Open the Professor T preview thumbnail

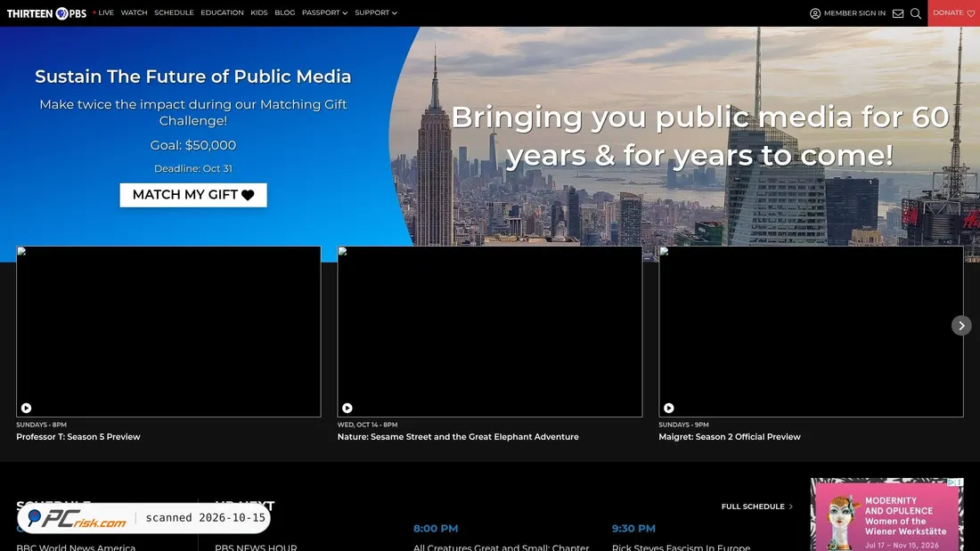pyautogui.click(x=168, y=331)
